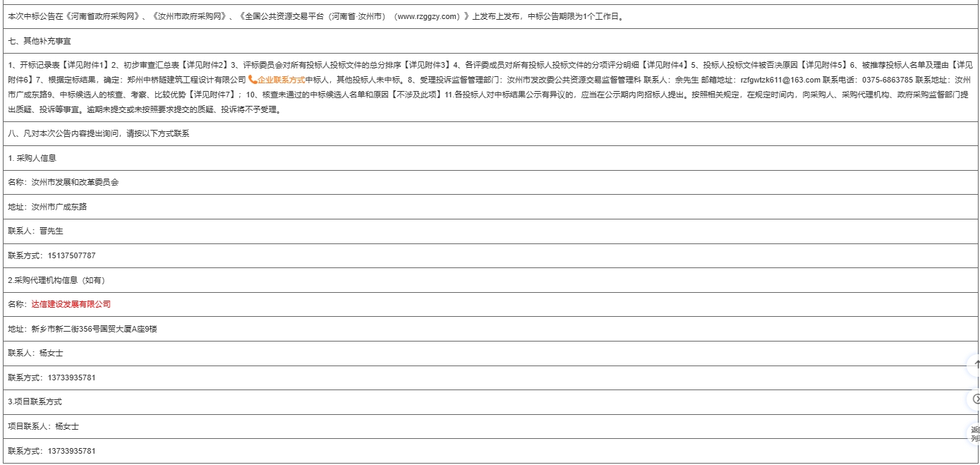Click the 3.项目联系方式 row
The image size is (980, 465).
[x=35, y=401]
